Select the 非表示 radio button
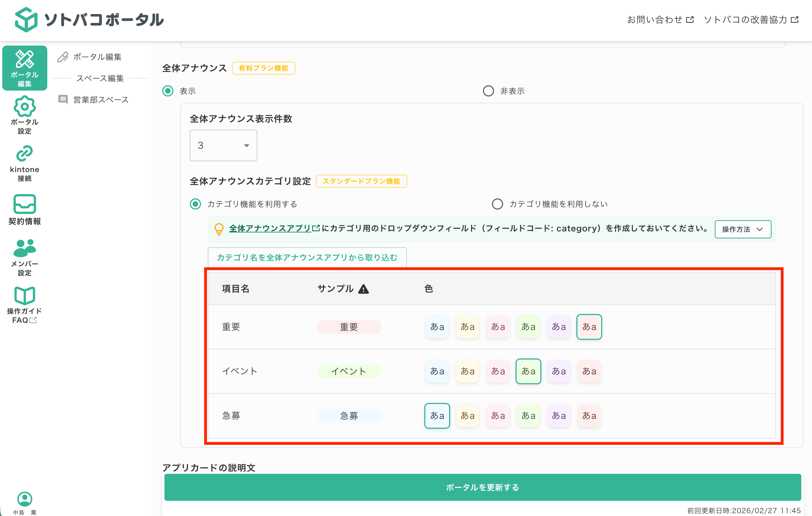Image resolution: width=812 pixels, height=516 pixels. 488,91
